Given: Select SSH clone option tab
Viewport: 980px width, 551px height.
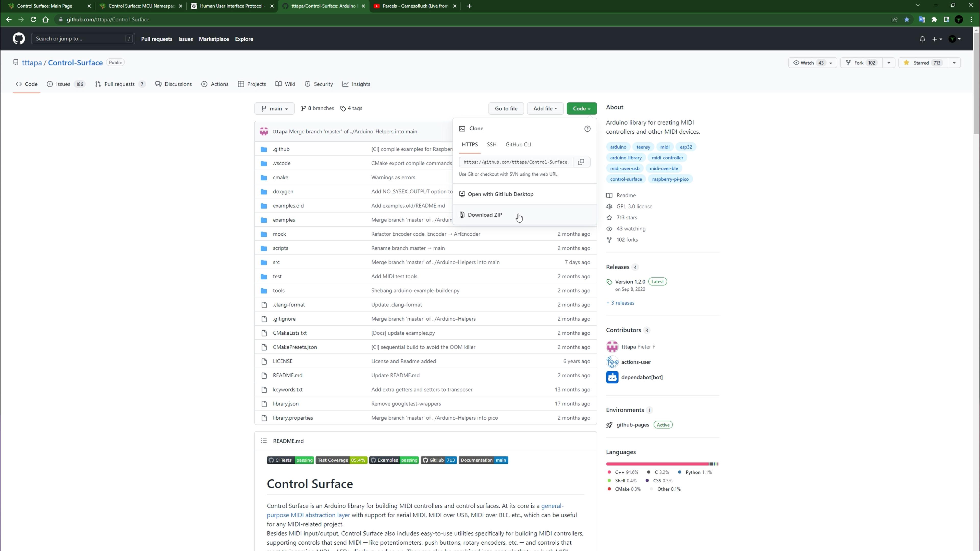Looking at the screenshot, I should click(491, 144).
